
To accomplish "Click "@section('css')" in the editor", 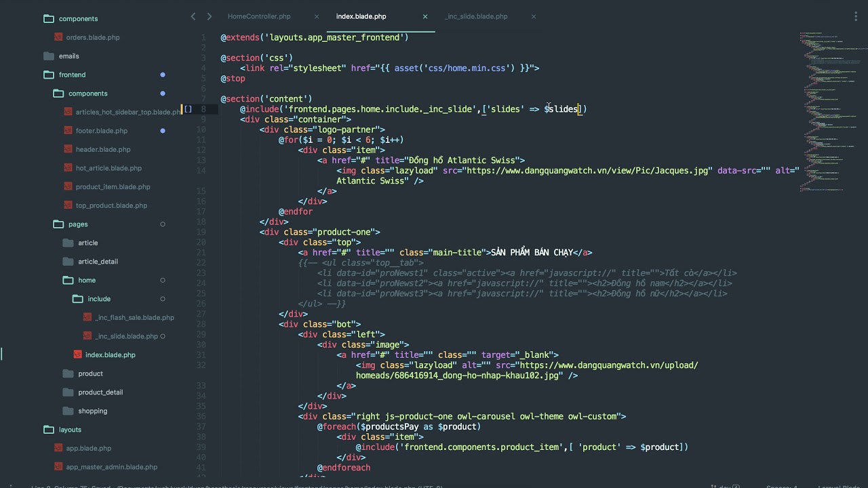I will click(x=257, y=58).
